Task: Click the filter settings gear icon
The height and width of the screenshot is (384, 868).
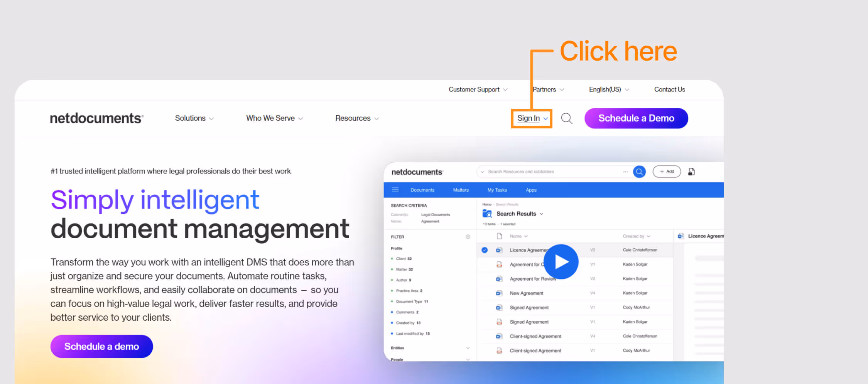Action: point(468,237)
